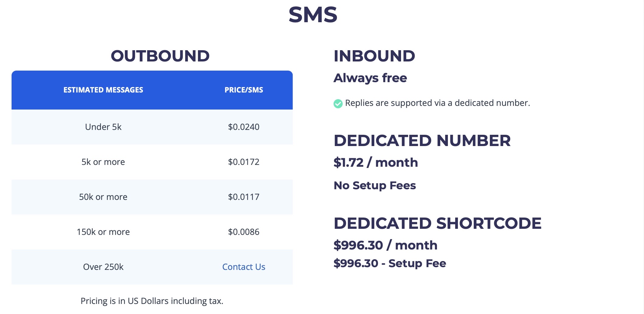Click the Always free label

[x=370, y=78]
